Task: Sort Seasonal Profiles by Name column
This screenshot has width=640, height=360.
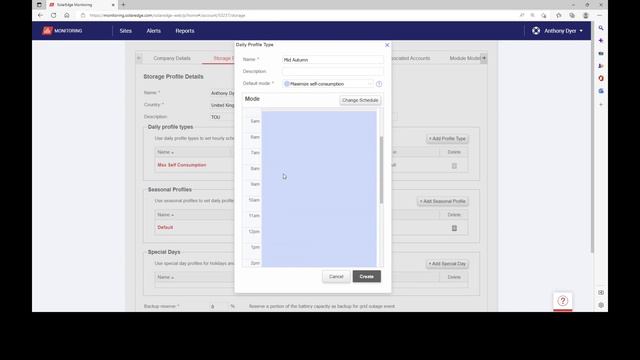Action: [166, 215]
